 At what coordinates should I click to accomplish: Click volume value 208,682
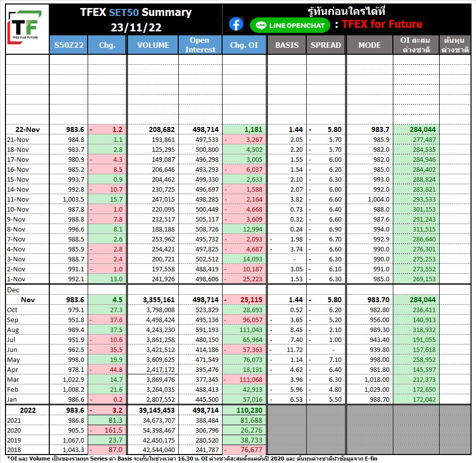(x=162, y=129)
